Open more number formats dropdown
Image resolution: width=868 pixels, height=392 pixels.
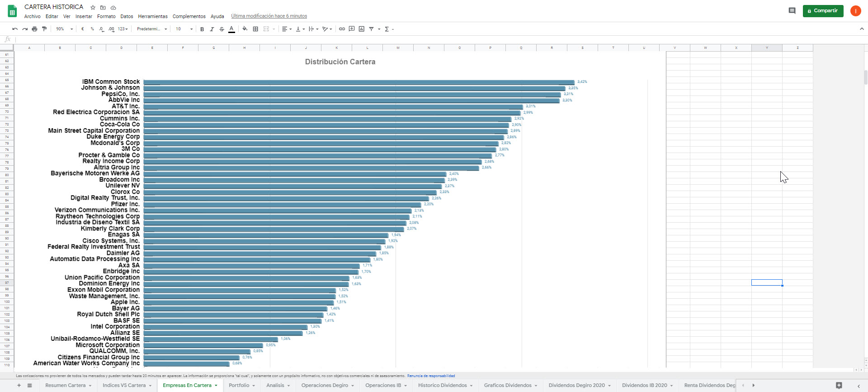point(123,29)
